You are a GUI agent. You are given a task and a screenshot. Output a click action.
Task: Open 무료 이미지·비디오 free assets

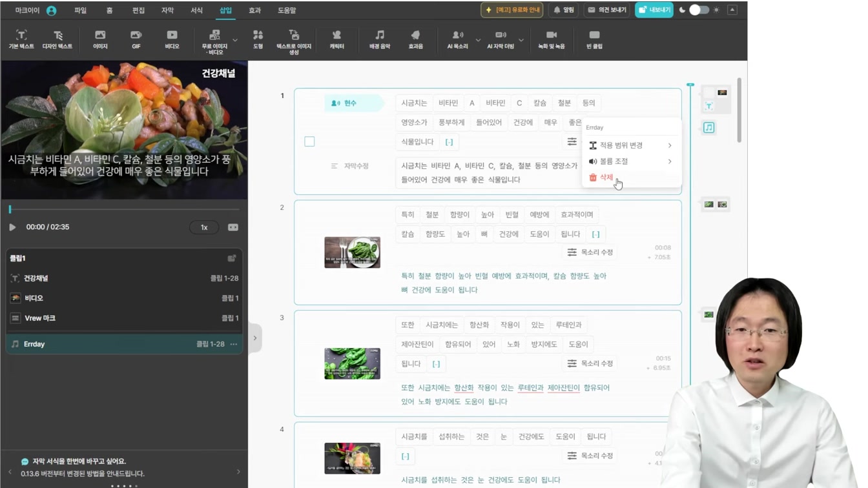214,41
